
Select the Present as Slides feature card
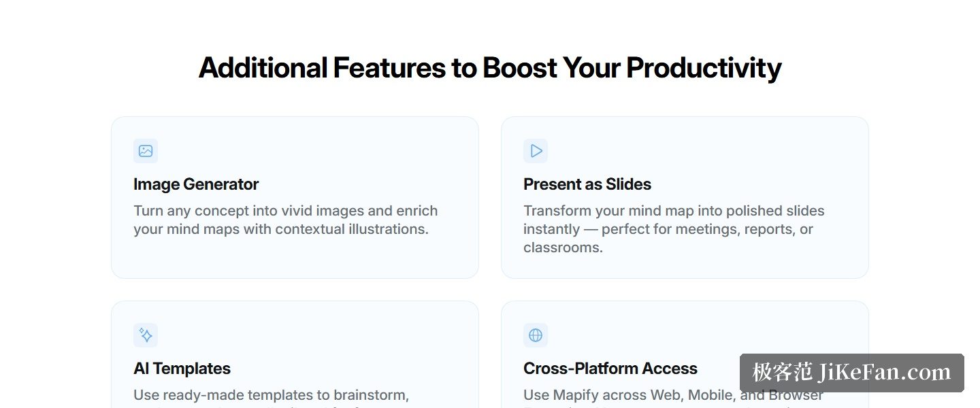click(685, 197)
